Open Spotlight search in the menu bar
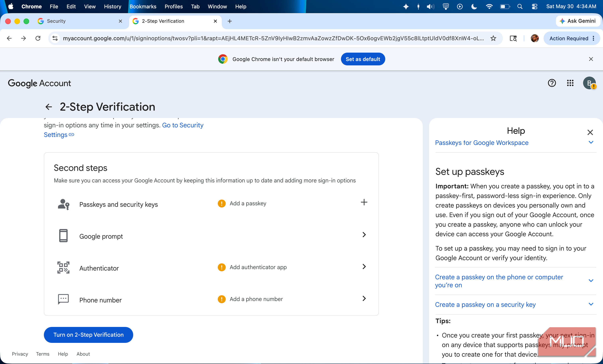The width and height of the screenshot is (603, 364). point(520,7)
